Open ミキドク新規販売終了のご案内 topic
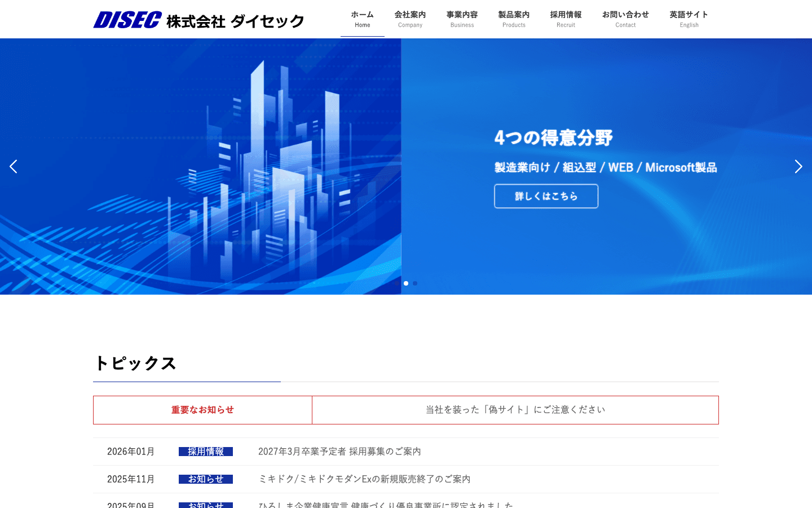Screen dimensions: 812x508 tap(364, 479)
